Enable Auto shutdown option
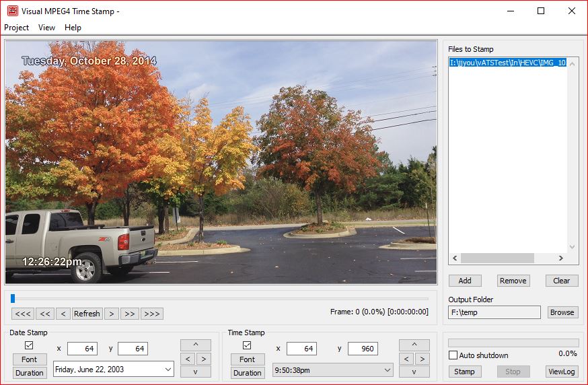588x385 pixels. [x=453, y=355]
